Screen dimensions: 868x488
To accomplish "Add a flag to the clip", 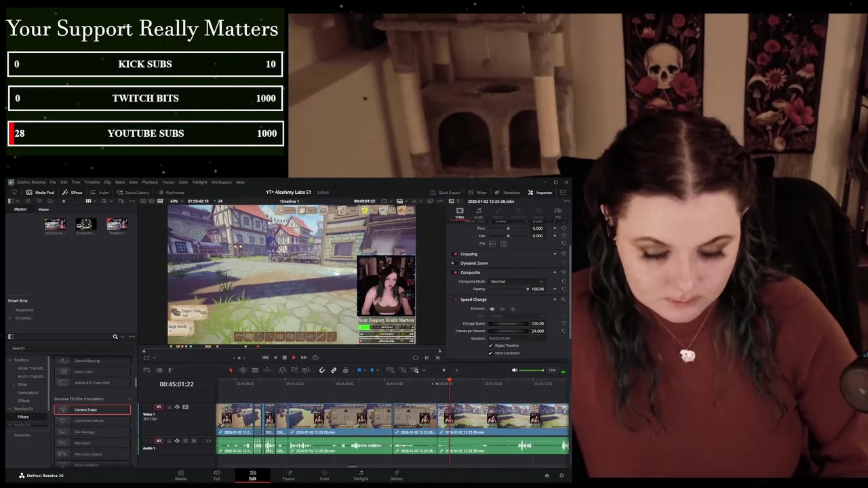I will click(359, 370).
